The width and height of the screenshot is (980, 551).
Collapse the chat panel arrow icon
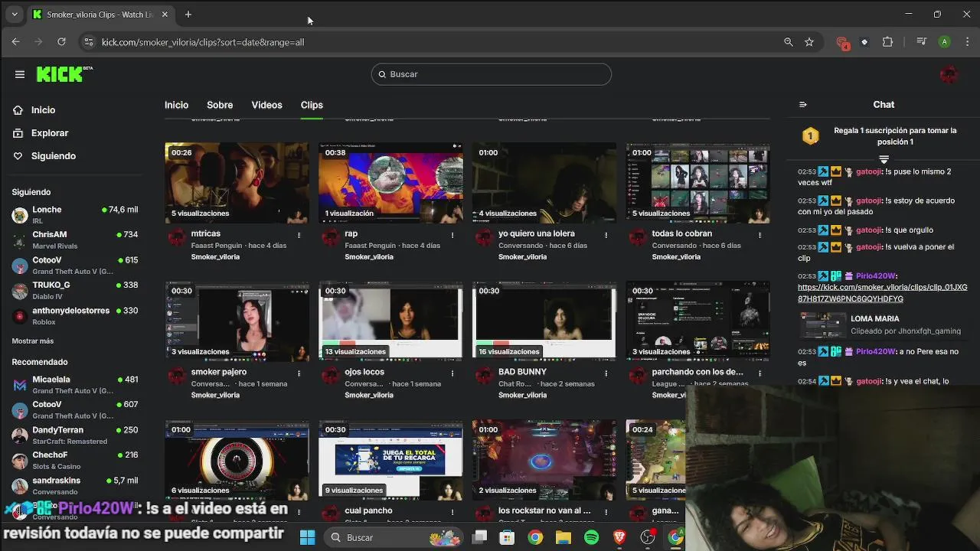coord(803,105)
